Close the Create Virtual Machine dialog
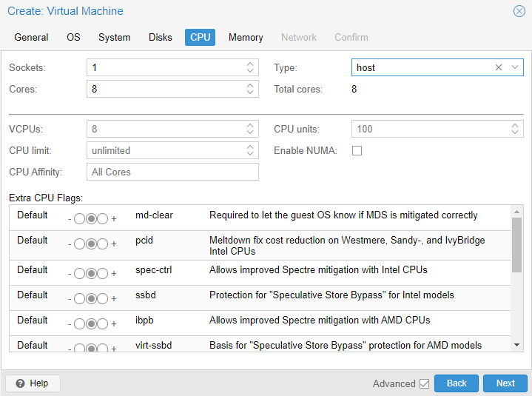532x396 pixels. pyautogui.click(x=519, y=11)
